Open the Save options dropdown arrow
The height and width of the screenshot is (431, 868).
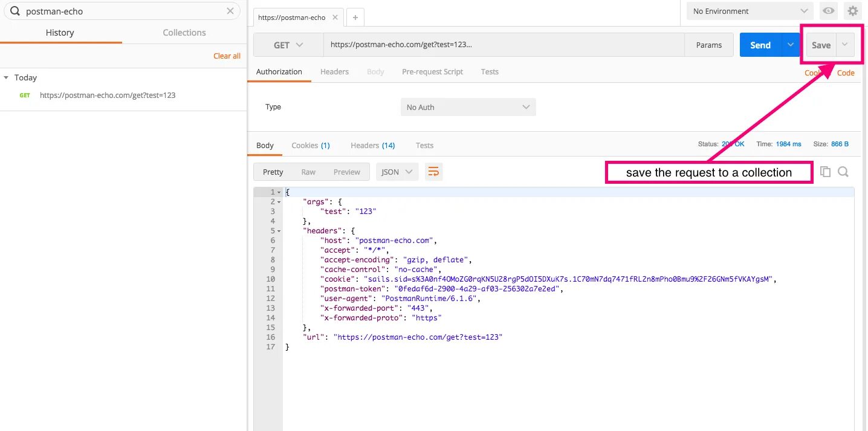[845, 45]
